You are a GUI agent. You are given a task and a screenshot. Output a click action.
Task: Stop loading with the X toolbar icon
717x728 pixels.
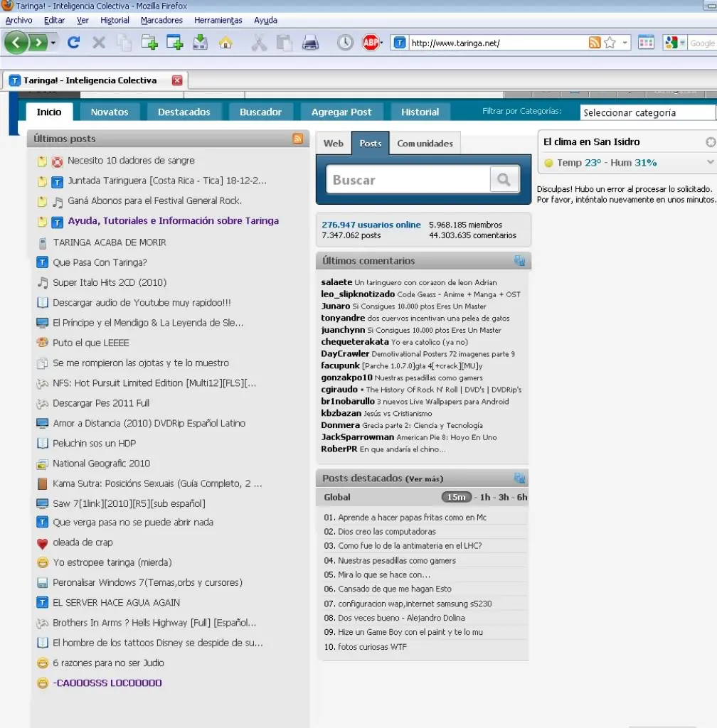tap(98, 43)
